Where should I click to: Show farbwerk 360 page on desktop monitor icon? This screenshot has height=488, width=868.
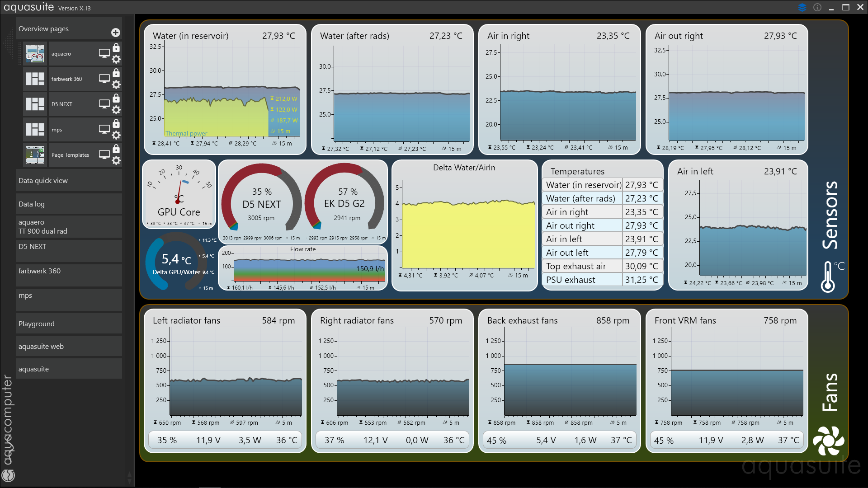(x=104, y=79)
